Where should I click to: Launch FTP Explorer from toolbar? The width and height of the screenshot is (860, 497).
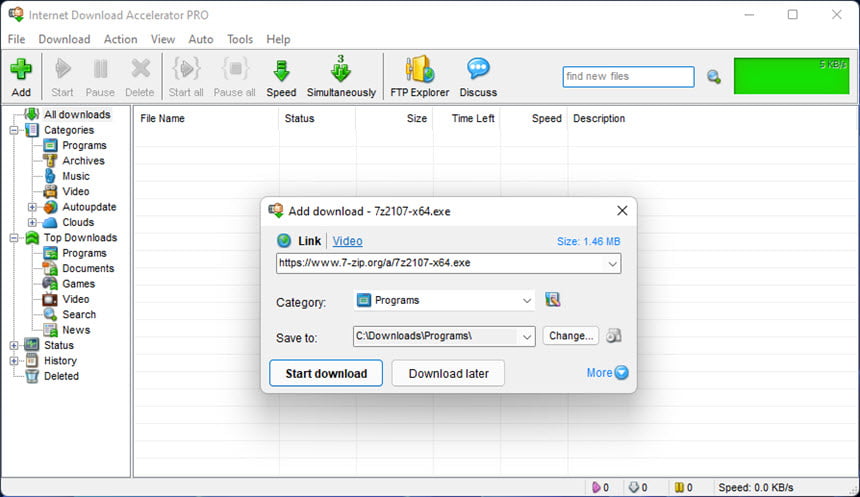(420, 69)
